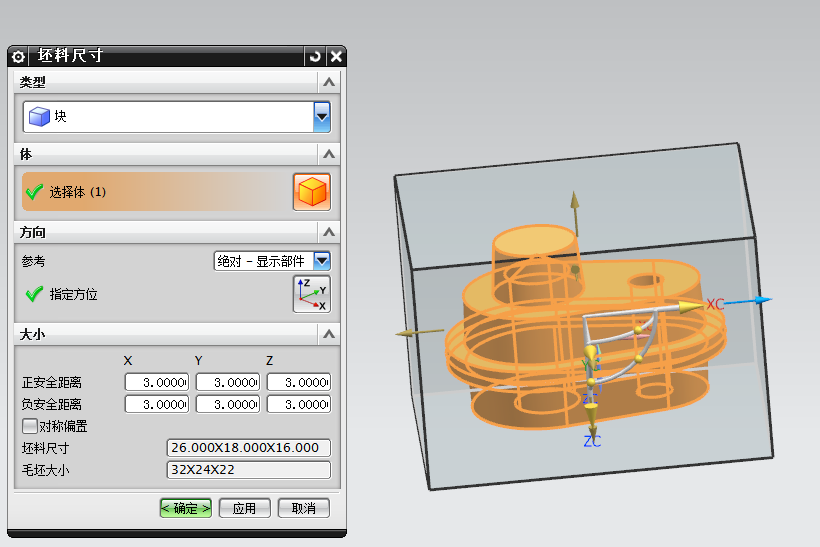Screen dimensions: 820x547
Task: Click the 取消 button
Action: coord(304,508)
